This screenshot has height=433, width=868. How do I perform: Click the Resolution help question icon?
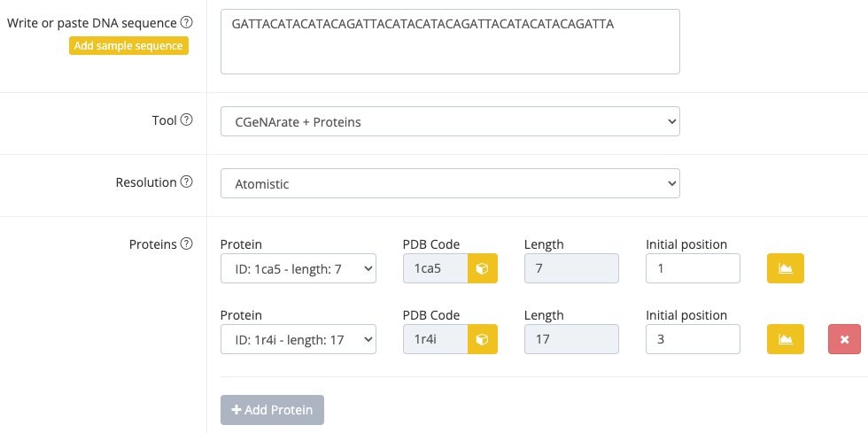click(x=186, y=182)
